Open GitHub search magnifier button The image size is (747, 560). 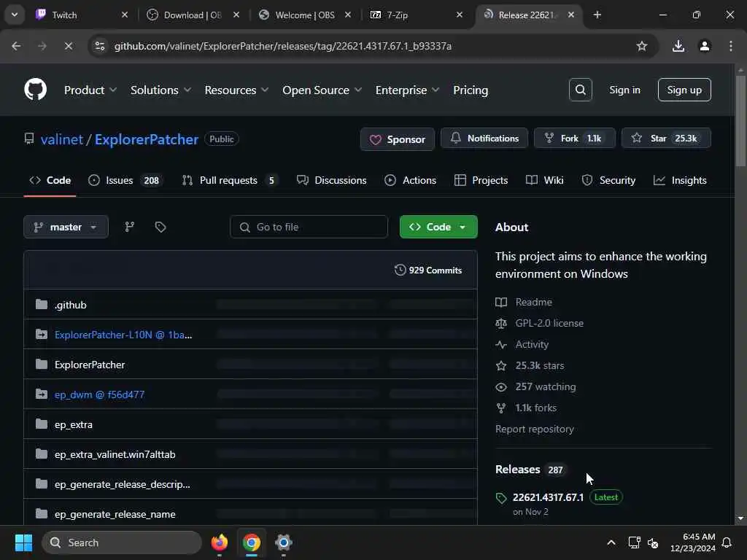(x=580, y=90)
